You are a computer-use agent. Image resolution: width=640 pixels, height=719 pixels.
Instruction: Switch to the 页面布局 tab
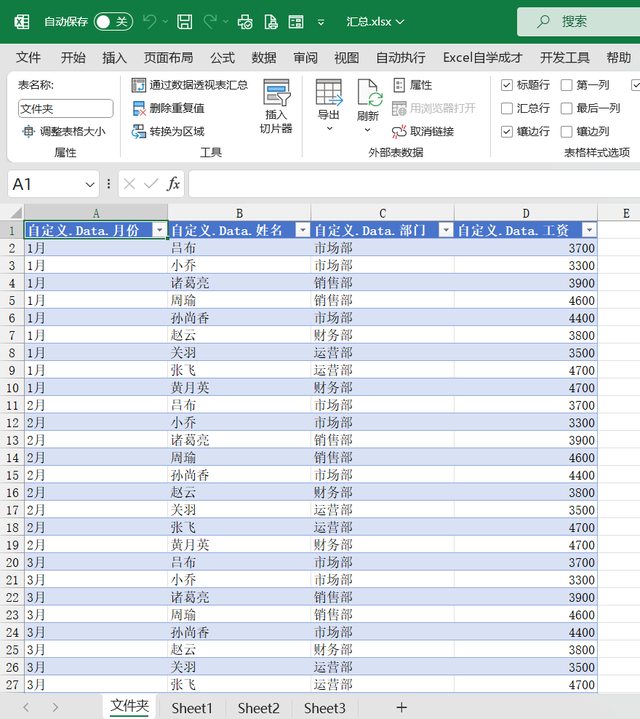click(x=168, y=58)
